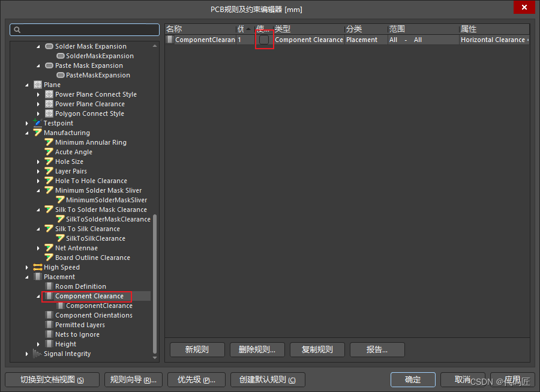
Task: Expand the High Speed category
Action: coord(26,267)
